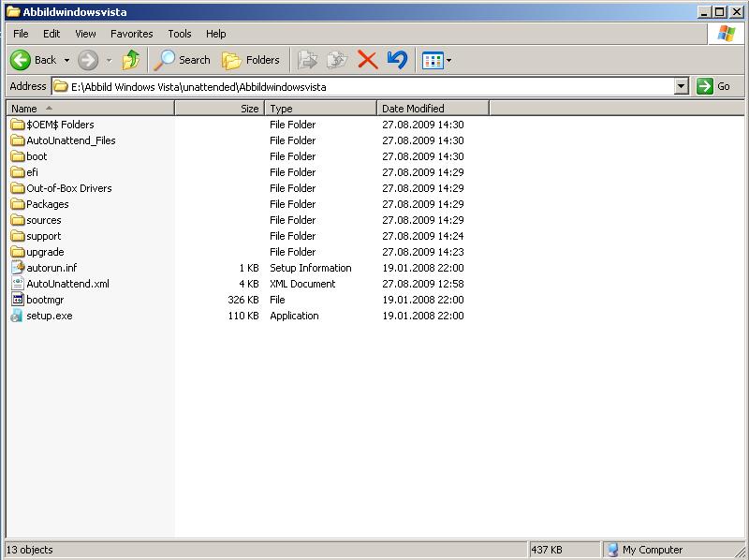Click the 'Application' type cell
The image size is (749, 560).
tap(294, 316)
